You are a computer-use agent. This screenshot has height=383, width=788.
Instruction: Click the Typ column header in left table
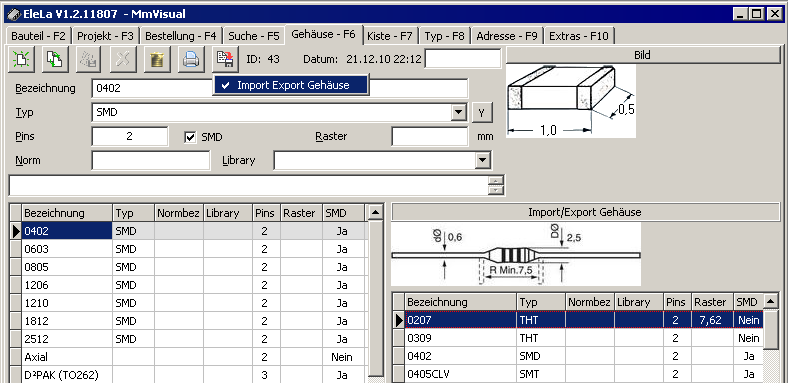click(x=133, y=213)
